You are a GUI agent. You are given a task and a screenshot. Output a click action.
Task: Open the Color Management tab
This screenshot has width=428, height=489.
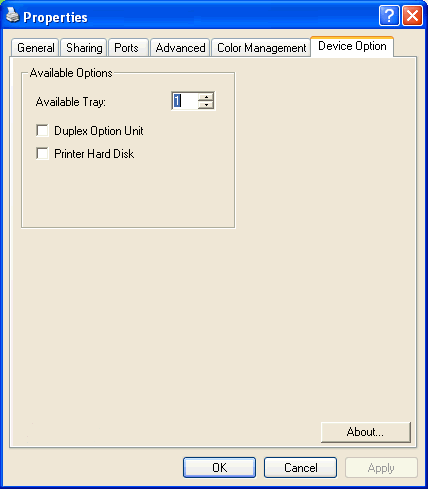point(261,48)
